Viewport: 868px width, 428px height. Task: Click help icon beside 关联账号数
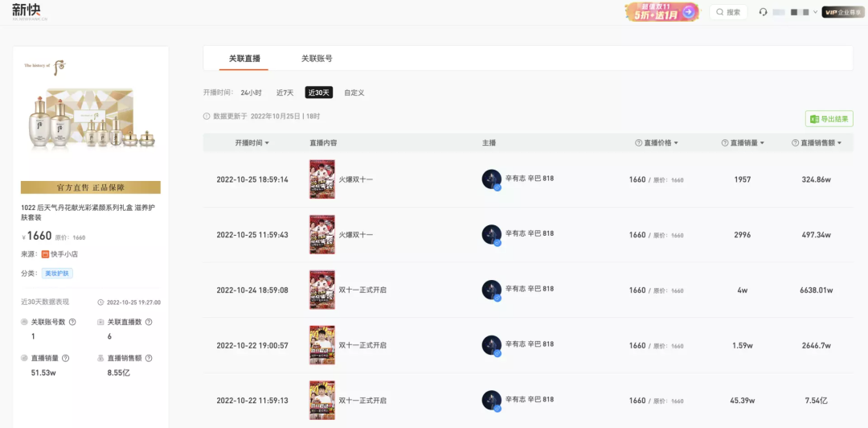tap(72, 322)
